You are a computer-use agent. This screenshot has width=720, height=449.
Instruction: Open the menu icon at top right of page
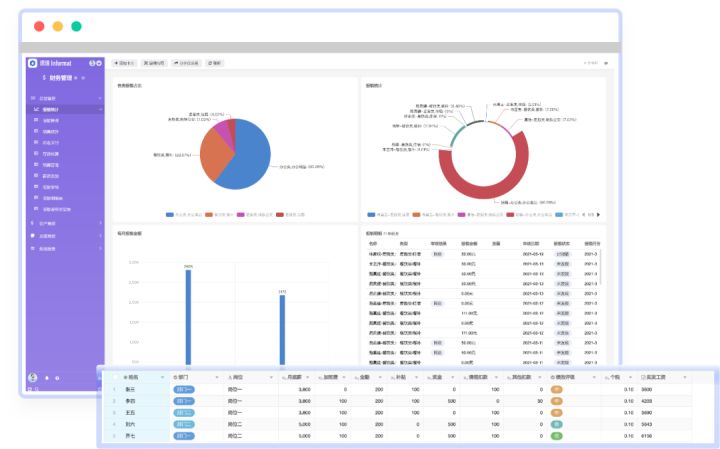[x=604, y=63]
